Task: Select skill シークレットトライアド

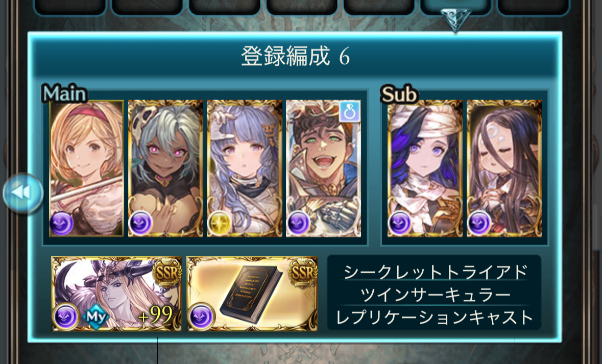Action: click(436, 272)
